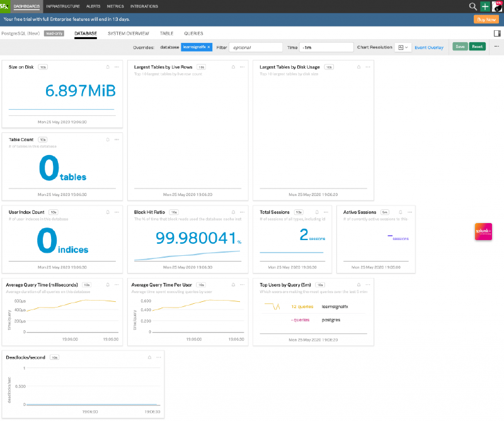Switch to the Database tab
Screen dimensions: 504x421
point(86,33)
